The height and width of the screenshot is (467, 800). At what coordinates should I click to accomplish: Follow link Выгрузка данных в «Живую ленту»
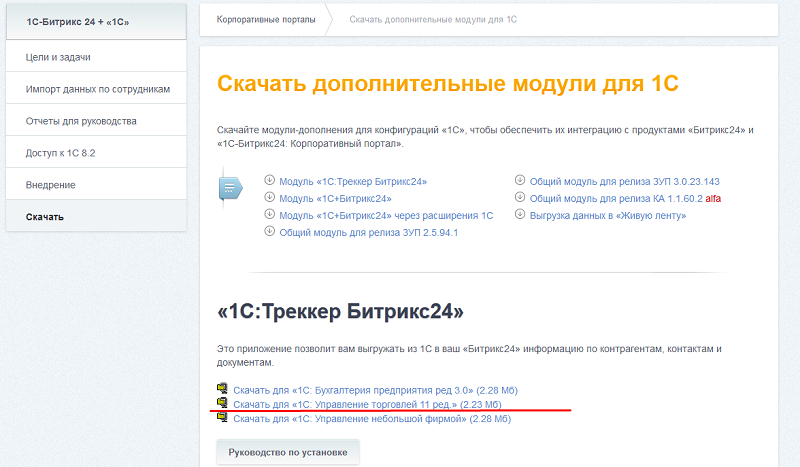[x=608, y=215]
